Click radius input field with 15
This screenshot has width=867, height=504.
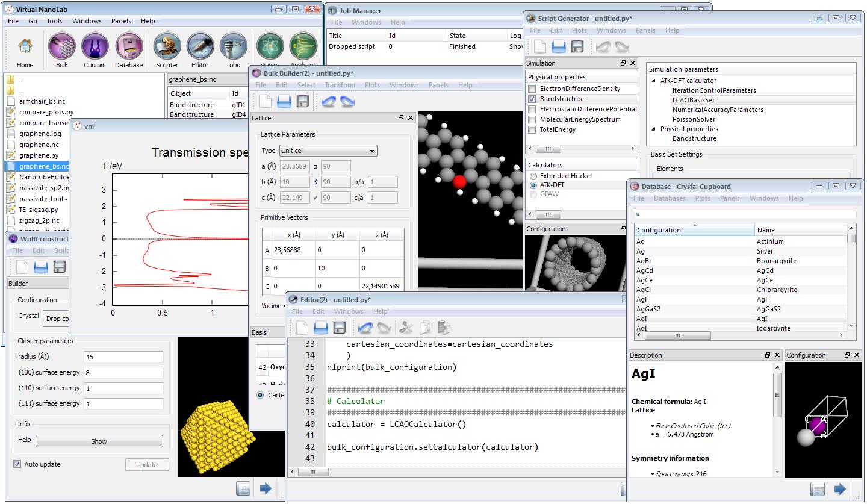click(x=123, y=357)
